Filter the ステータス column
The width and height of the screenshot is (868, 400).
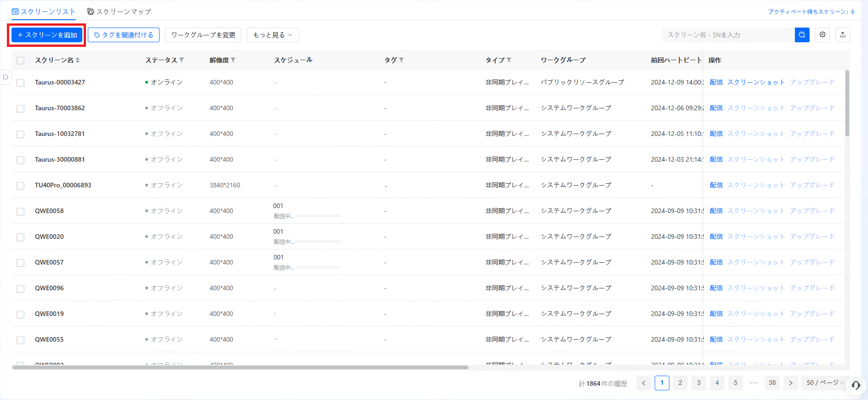(182, 60)
